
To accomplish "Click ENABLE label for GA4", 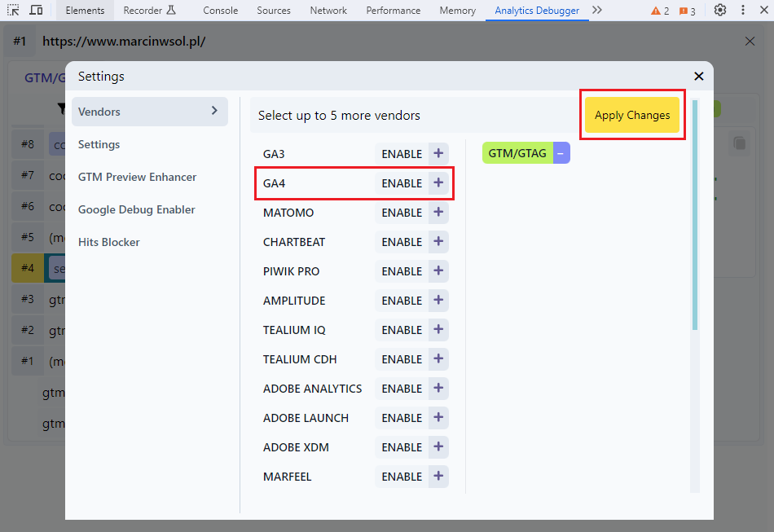I will (x=402, y=183).
